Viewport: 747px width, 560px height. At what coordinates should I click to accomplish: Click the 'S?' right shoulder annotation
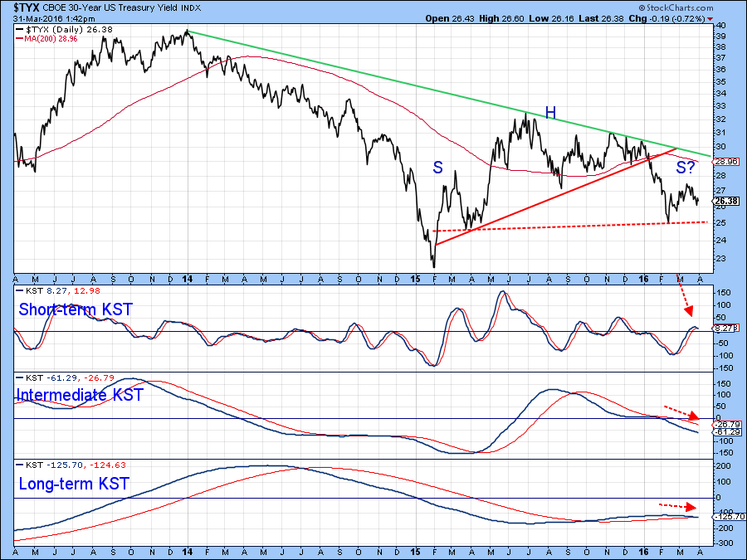pos(686,168)
